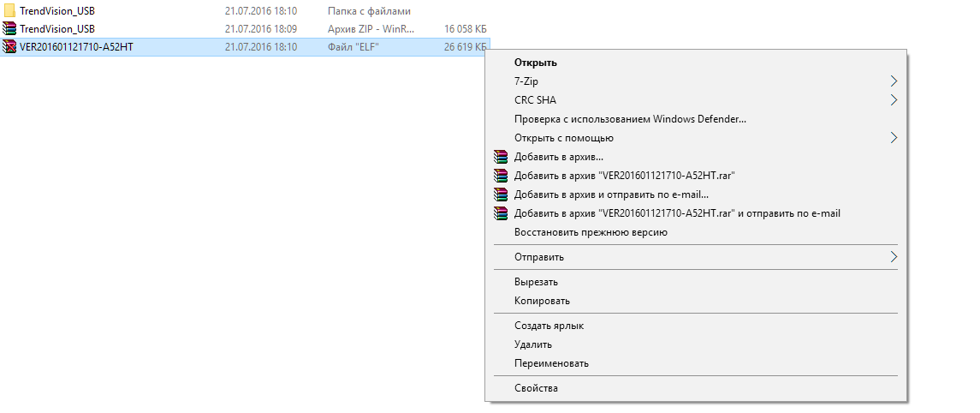The image size is (980, 413).
Task: Click the TrendVision_USB folder icon
Action: pyautogui.click(x=9, y=11)
